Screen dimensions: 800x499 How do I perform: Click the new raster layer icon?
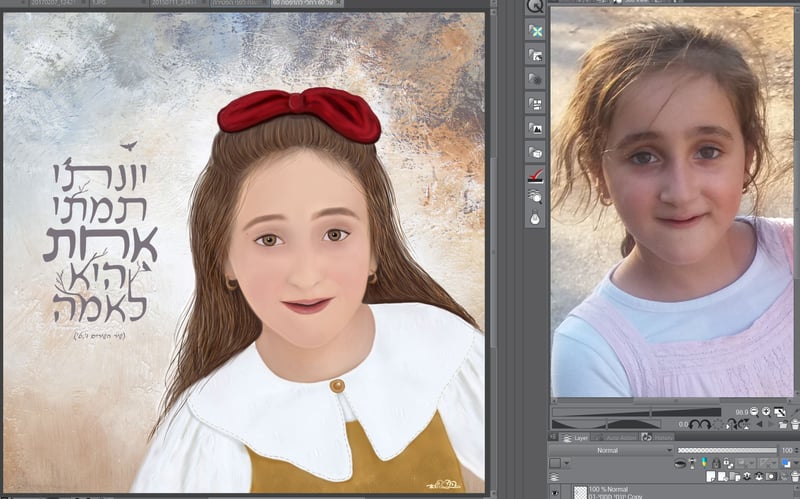(x=710, y=477)
